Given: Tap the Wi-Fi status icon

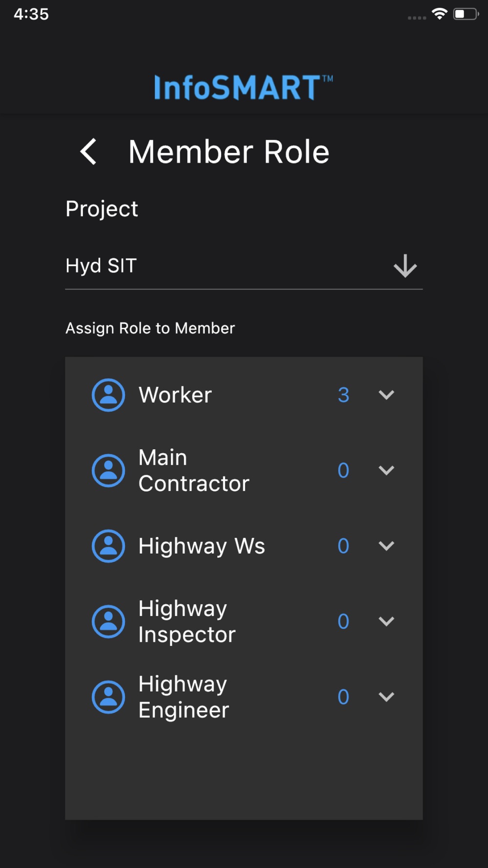Looking at the screenshot, I should tap(440, 14).
